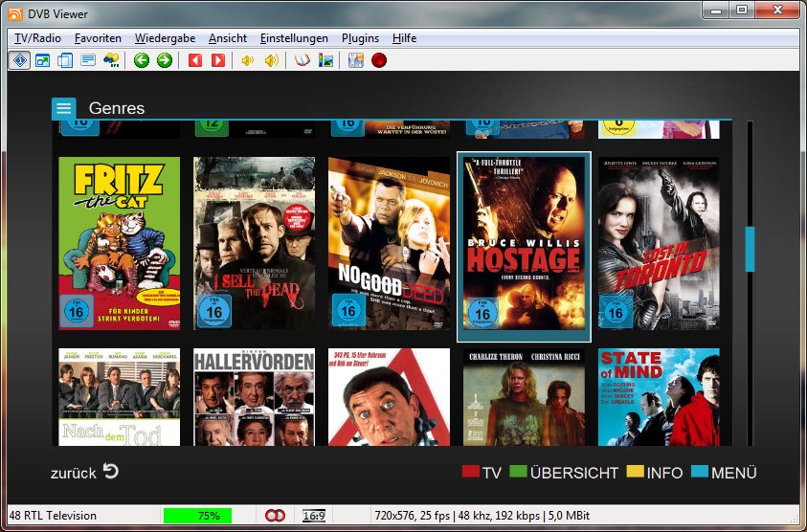
Task: Select the Lost in Toronto cover
Action: (x=659, y=243)
